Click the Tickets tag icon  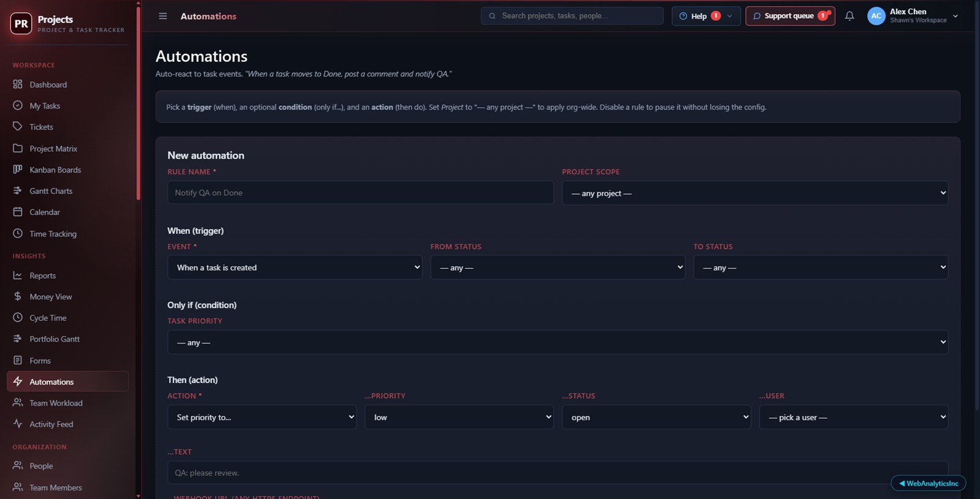18,127
